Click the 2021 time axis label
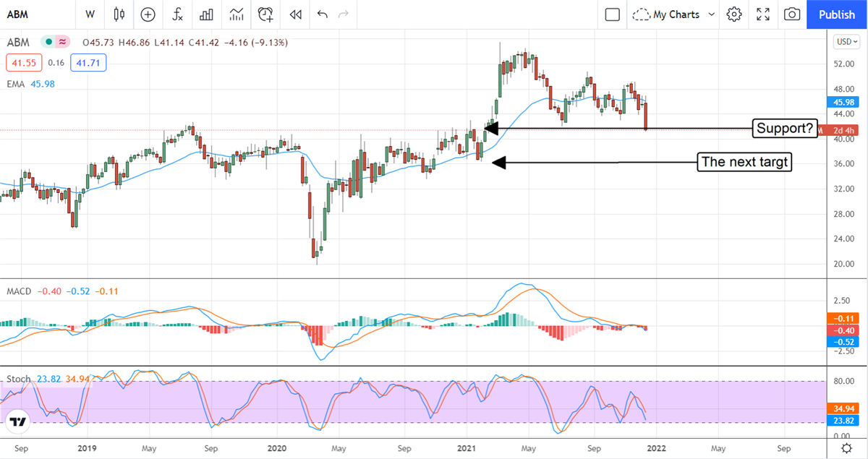This screenshot has width=868, height=459. pyautogui.click(x=467, y=448)
